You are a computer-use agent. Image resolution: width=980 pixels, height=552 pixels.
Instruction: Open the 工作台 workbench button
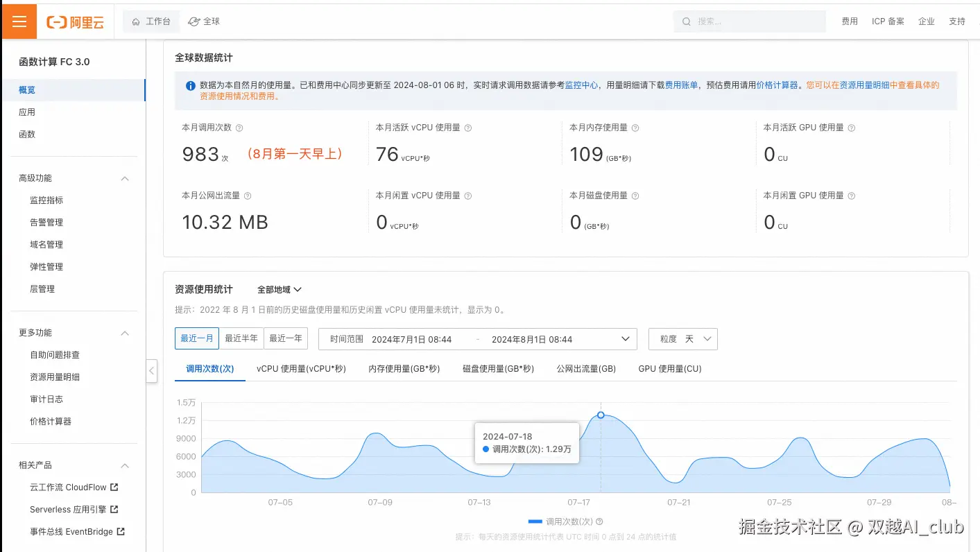click(x=151, y=21)
